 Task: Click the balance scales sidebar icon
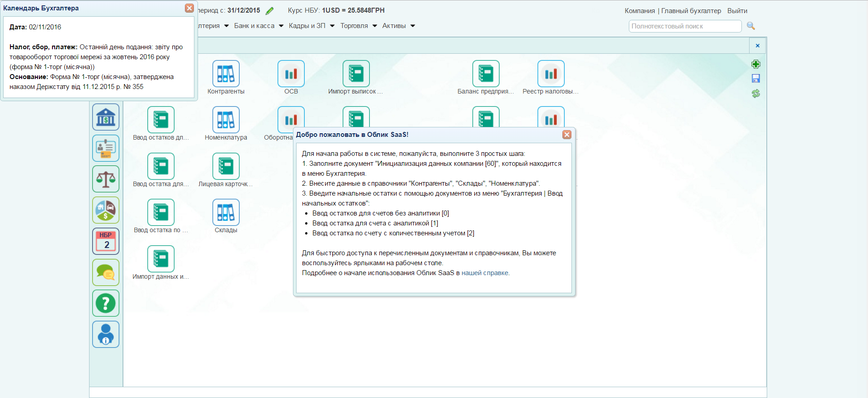pos(106,179)
